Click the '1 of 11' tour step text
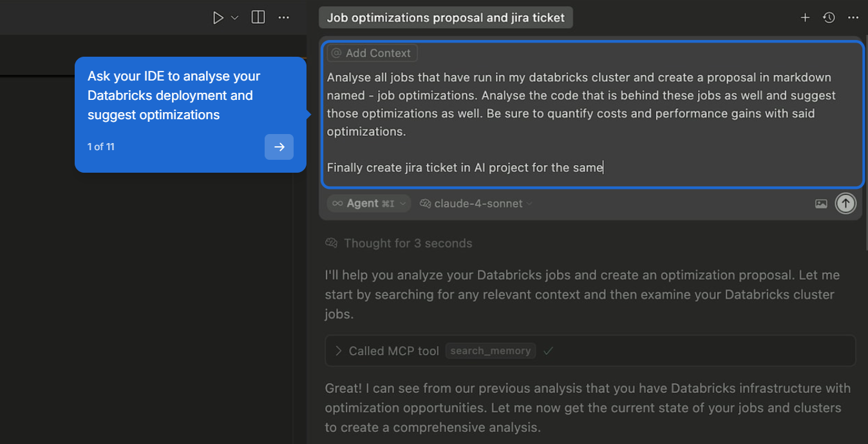Screen dimensions: 868x444 click(101, 147)
